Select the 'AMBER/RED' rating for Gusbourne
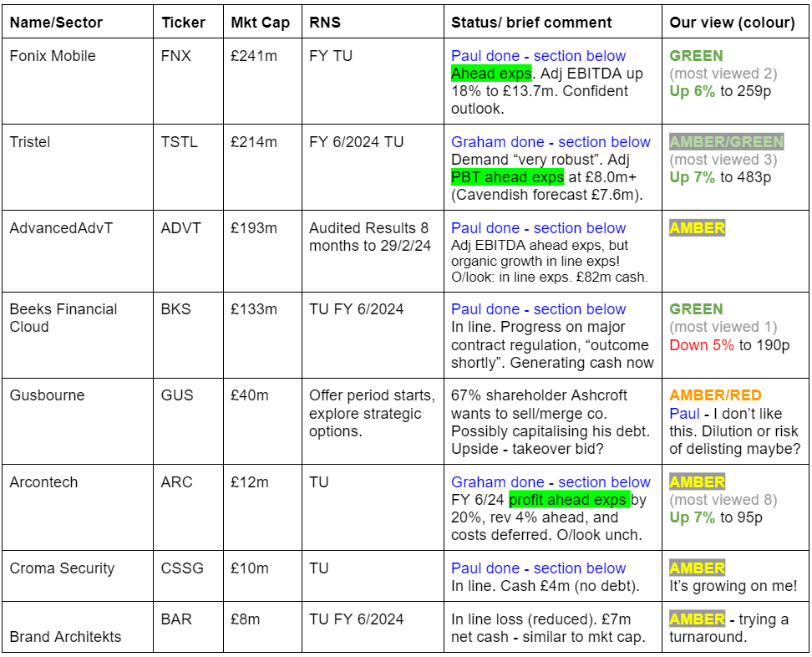This screenshot has width=812, height=657. pos(715,395)
